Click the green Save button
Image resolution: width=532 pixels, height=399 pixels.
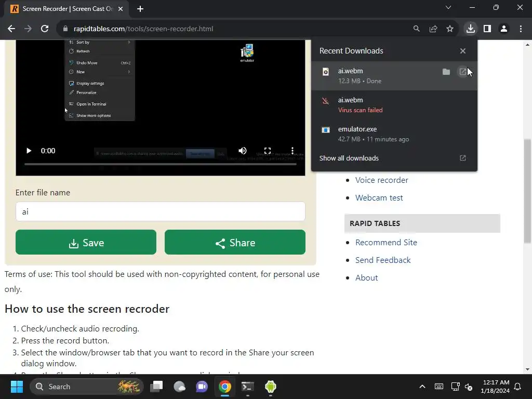86,242
